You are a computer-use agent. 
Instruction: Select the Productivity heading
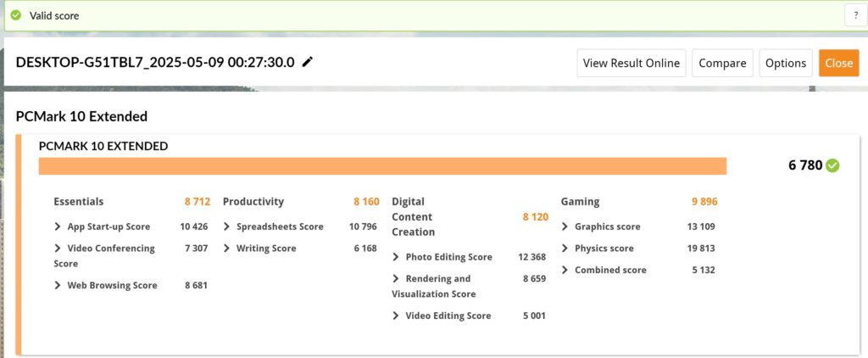[x=253, y=202]
